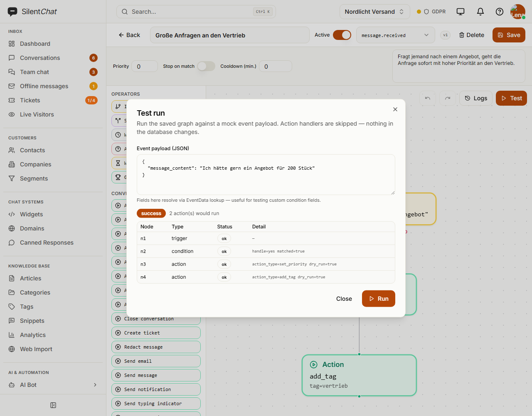Open Offline messages
This screenshot has height=416, width=532.
pyautogui.click(x=53, y=86)
